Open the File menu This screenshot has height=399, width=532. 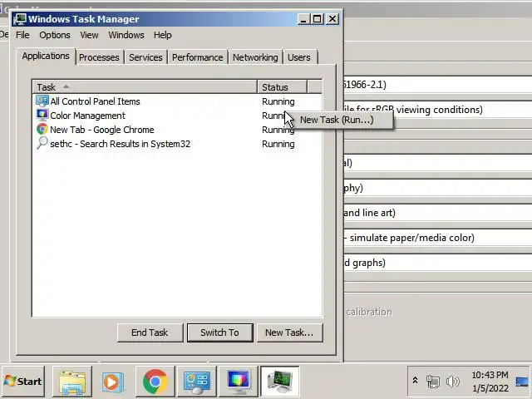pos(22,35)
